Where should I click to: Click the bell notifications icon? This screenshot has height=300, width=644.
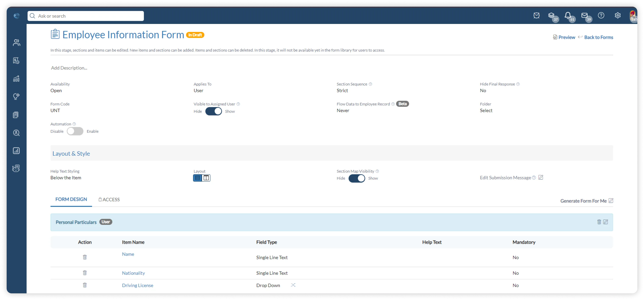tap(568, 16)
